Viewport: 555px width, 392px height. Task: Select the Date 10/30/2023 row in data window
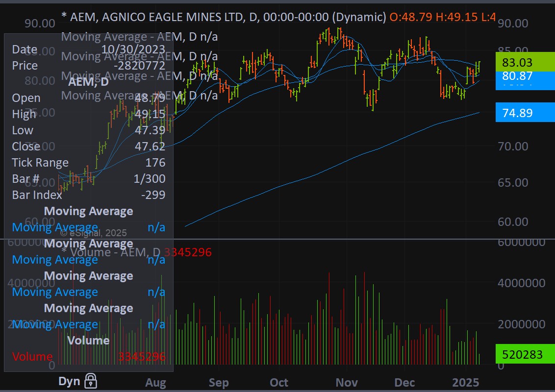(x=88, y=49)
